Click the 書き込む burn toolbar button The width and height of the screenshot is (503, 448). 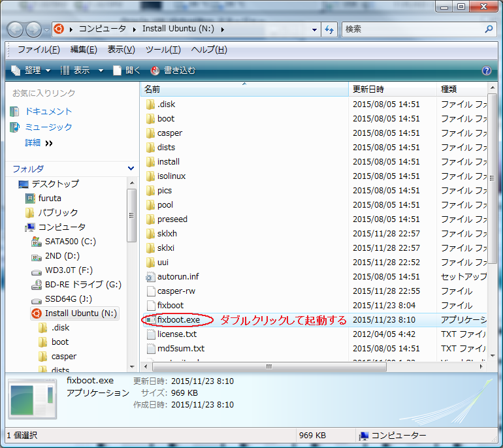point(173,71)
